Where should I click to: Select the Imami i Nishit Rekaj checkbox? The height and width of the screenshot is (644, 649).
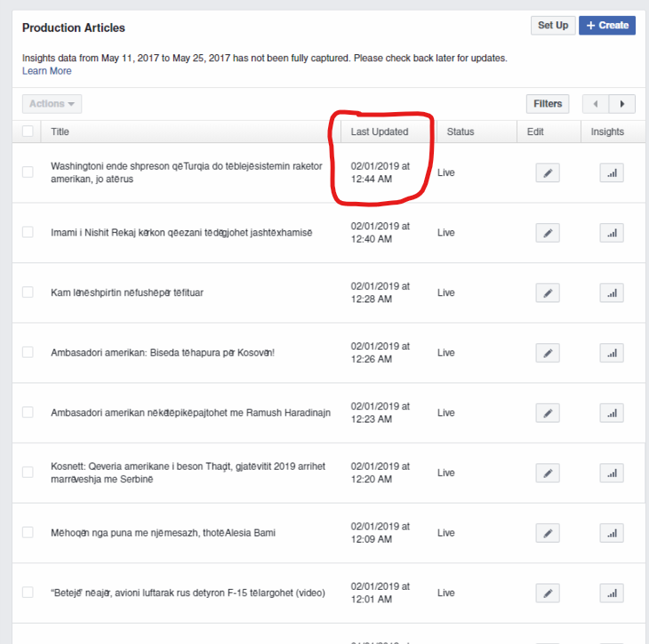point(28,232)
